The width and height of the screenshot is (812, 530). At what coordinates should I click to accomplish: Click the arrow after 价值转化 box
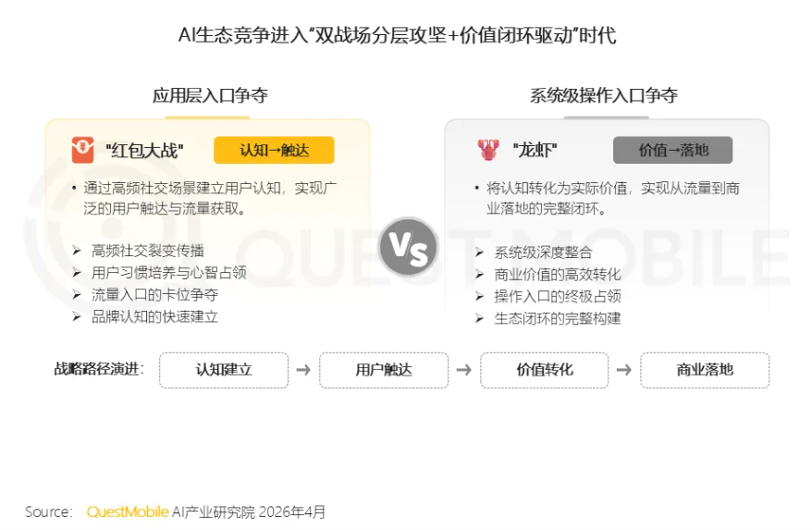pyautogui.click(x=624, y=370)
